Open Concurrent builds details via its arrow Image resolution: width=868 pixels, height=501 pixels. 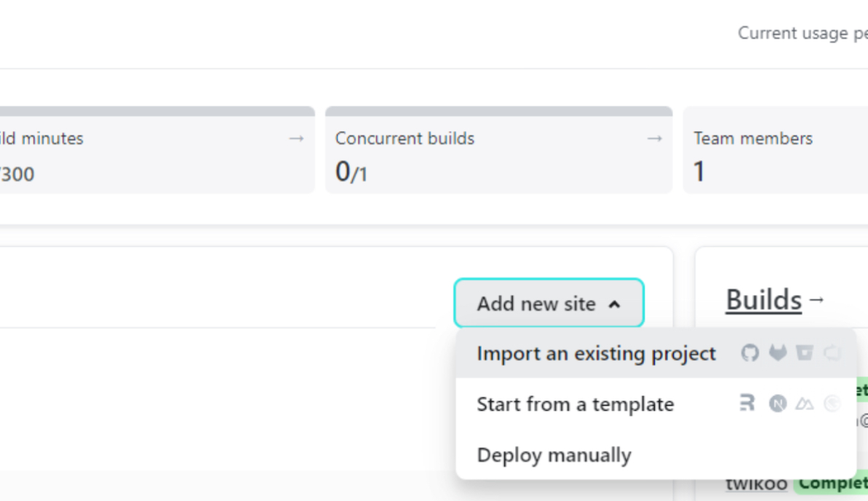[655, 138]
